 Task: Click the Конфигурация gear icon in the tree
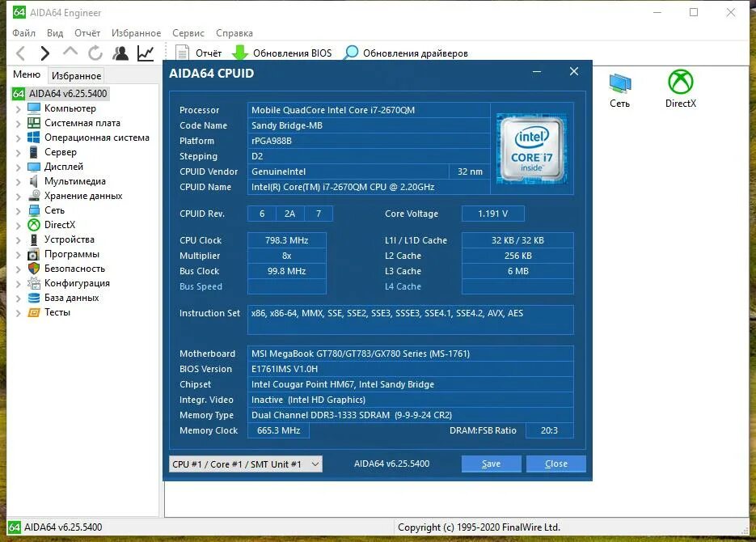tap(34, 283)
